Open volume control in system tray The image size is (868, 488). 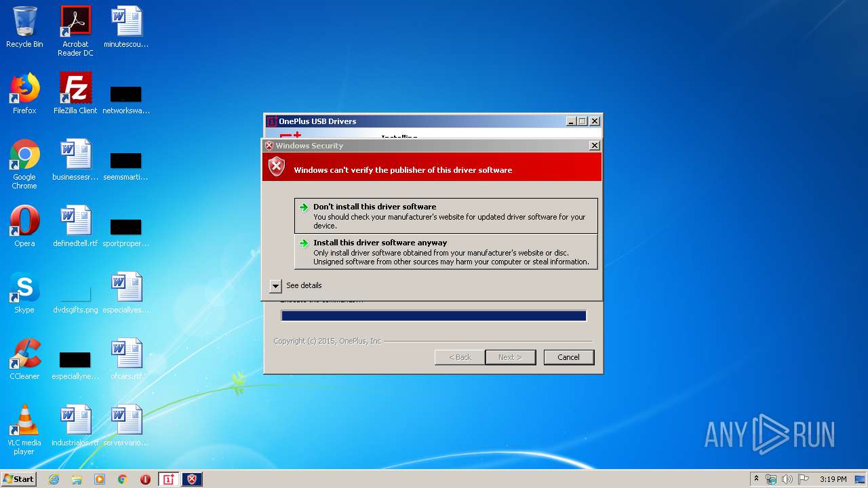(787, 479)
